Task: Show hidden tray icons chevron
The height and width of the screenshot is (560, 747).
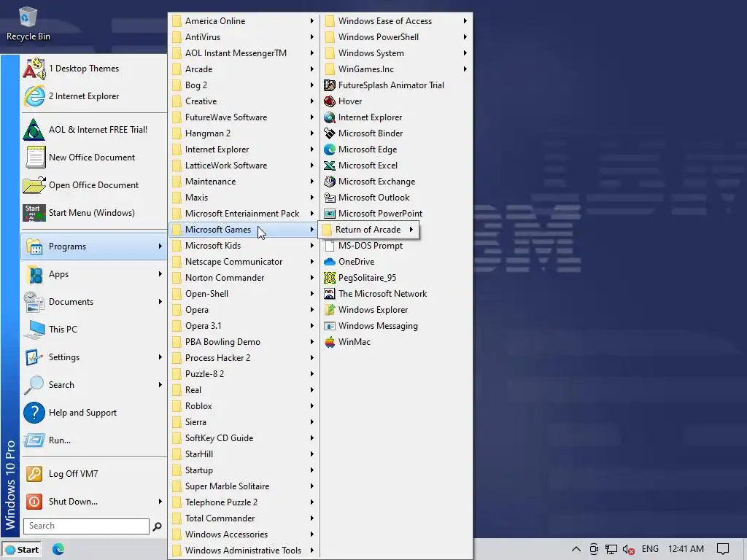Action: coord(576,549)
